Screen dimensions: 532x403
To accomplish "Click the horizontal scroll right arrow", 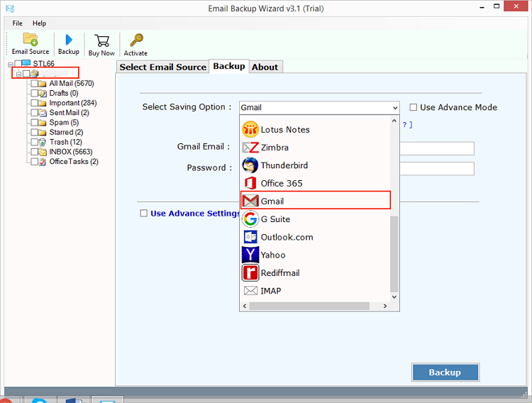I will point(385,306).
